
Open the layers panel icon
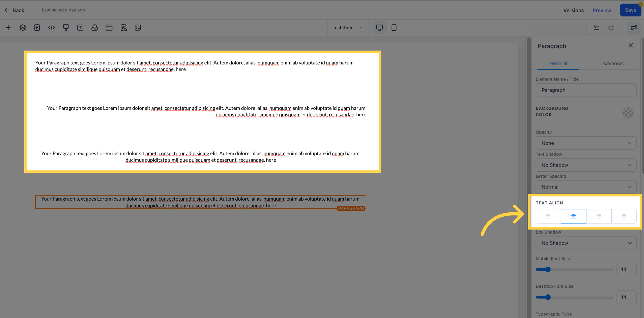pyautogui.click(x=23, y=27)
